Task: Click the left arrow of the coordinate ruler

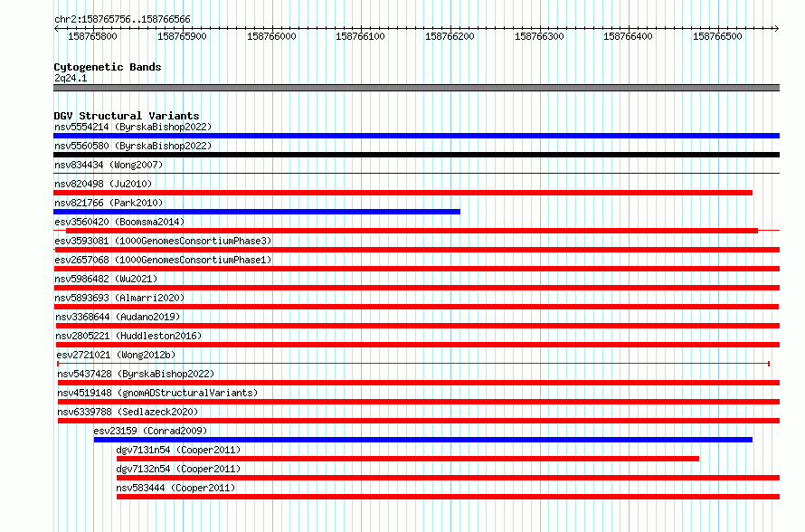Action: [56, 29]
